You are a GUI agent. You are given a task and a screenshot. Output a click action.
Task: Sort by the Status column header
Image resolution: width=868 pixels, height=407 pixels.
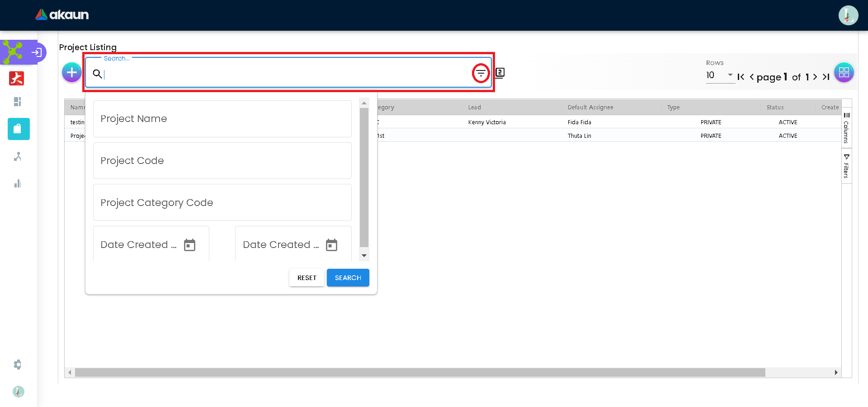tap(775, 108)
